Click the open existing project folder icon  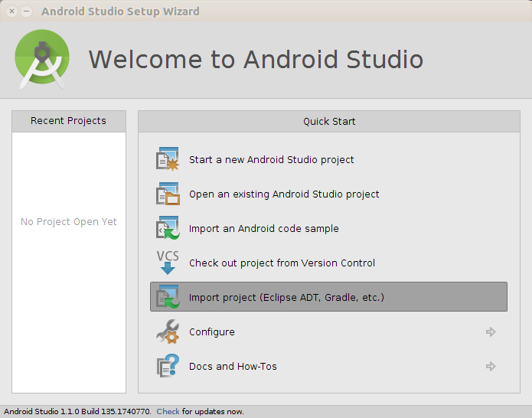[168, 194]
